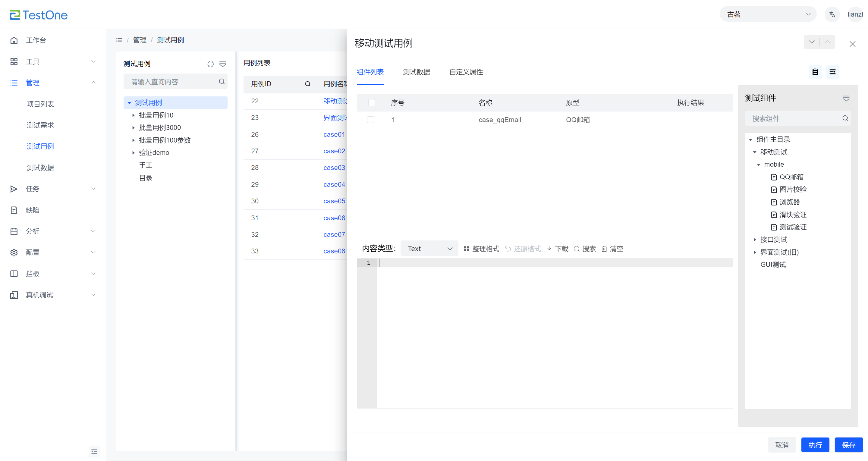Click the 配置 gear icon
Viewport: 868px width, 461px height.
(x=14, y=253)
